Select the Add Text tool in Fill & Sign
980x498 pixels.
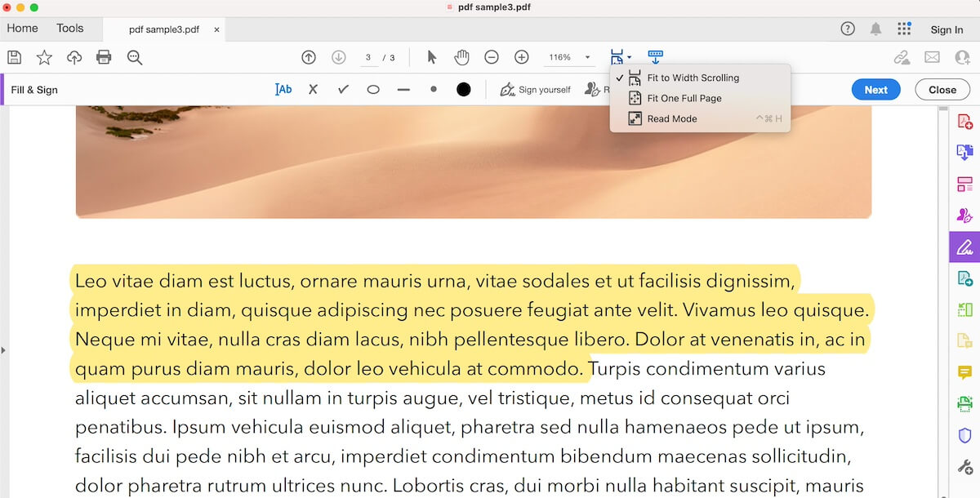coord(283,89)
